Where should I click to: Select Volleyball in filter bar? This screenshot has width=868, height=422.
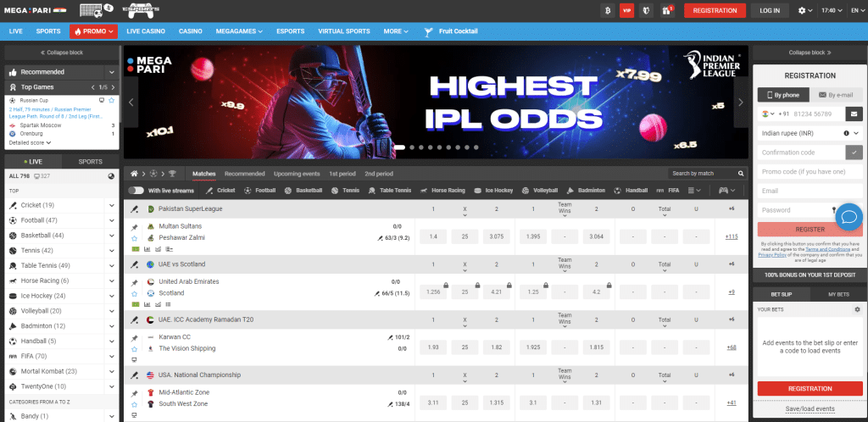[x=540, y=191]
